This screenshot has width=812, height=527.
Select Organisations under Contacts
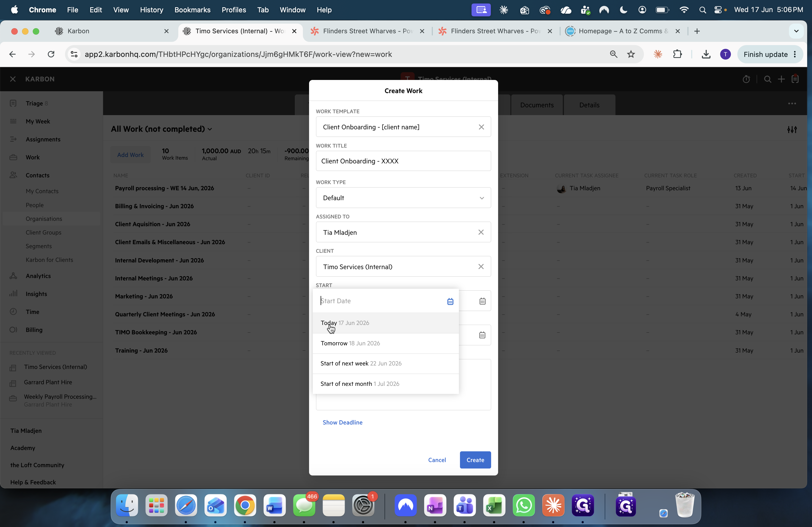(x=52, y=219)
